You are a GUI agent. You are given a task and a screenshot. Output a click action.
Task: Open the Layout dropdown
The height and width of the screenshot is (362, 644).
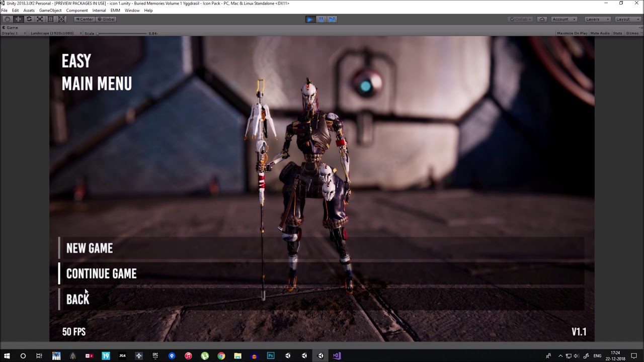coord(626,19)
